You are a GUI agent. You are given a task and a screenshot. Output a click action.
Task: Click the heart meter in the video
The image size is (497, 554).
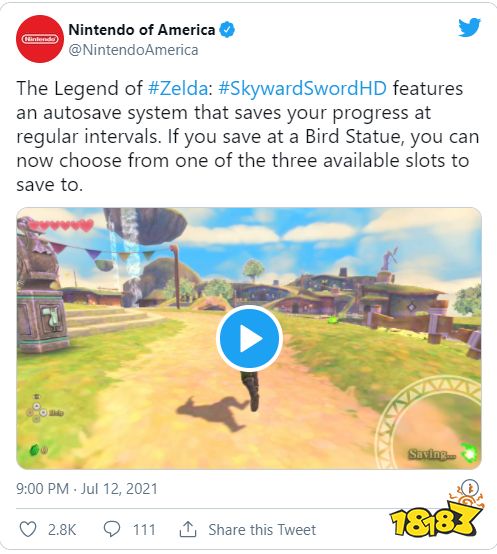(x=61, y=225)
